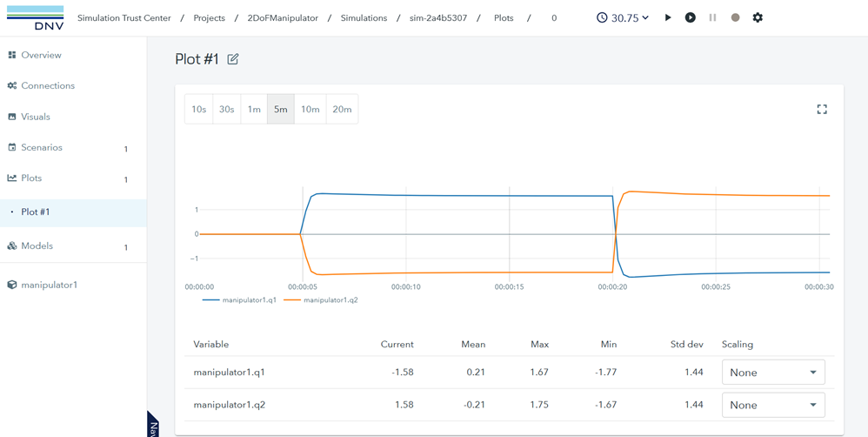Click the Scaling column header

point(738,345)
